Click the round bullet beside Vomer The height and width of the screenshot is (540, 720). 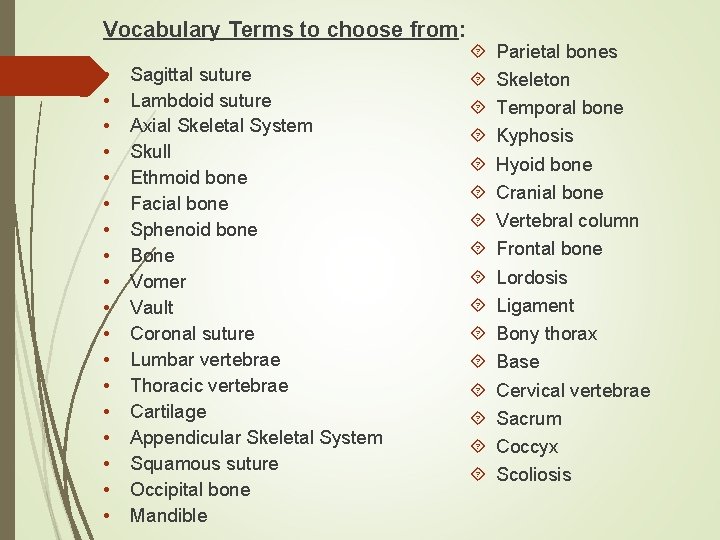tap(107, 281)
